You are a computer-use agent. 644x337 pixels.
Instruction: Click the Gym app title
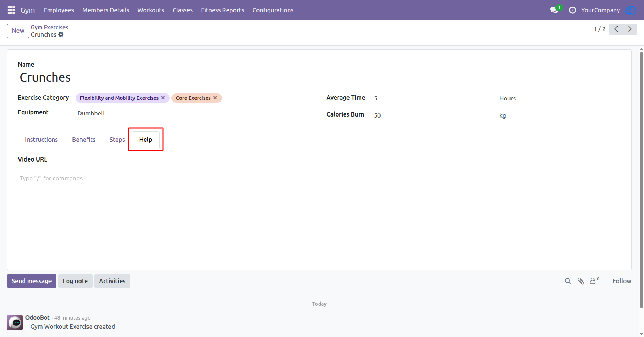(x=28, y=10)
